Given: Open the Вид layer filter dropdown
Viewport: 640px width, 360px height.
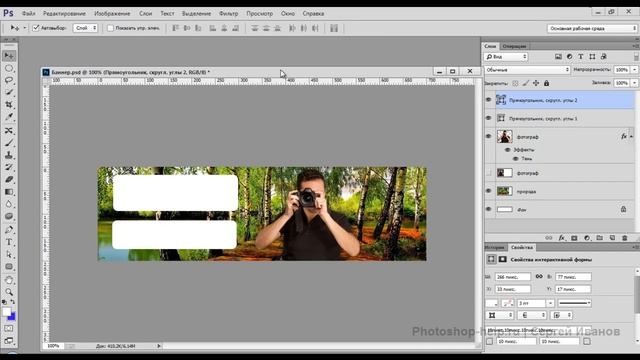Looking at the screenshot, I should pyautogui.click(x=506, y=57).
